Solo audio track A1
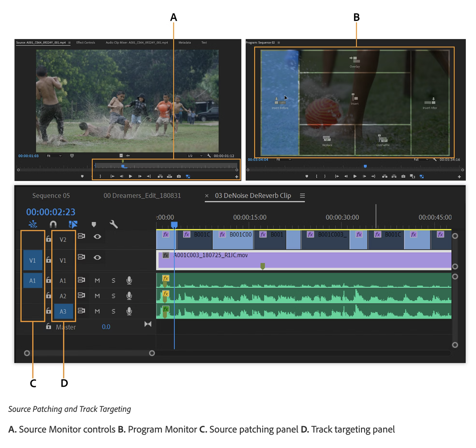Viewport: 476px width, 448px height. pyautogui.click(x=113, y=280)
